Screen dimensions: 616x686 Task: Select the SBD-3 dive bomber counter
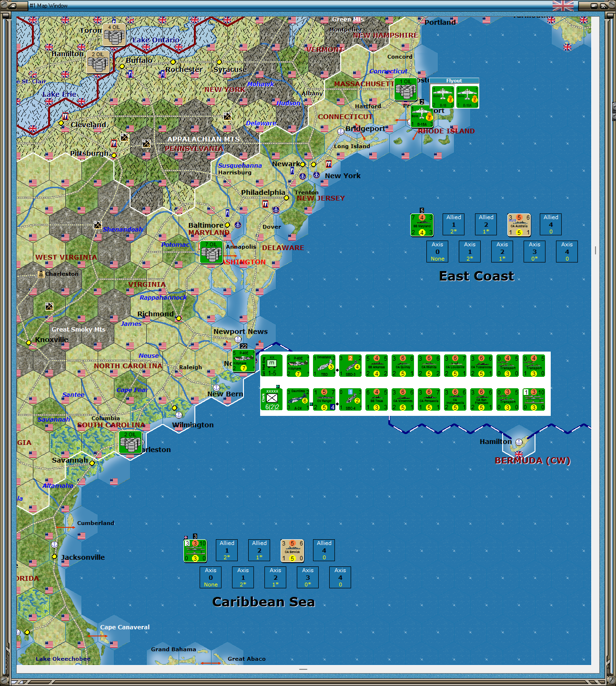pos(351,366)
